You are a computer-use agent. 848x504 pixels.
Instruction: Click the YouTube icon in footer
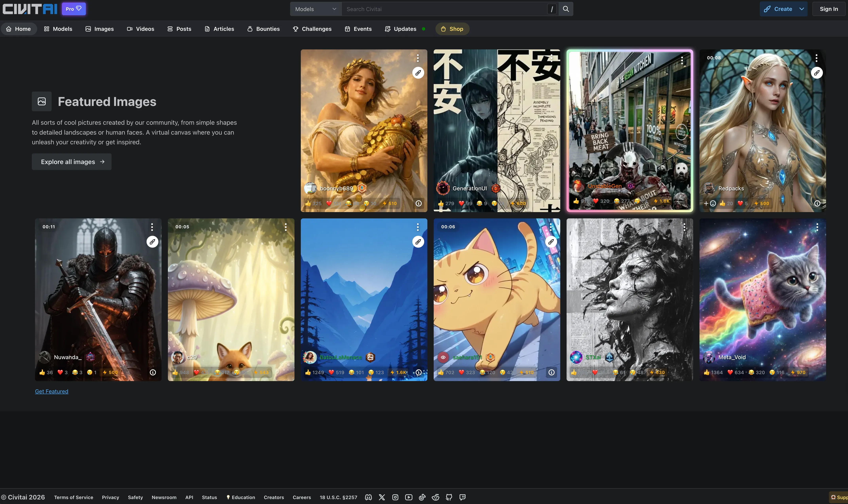pos(409,497)
